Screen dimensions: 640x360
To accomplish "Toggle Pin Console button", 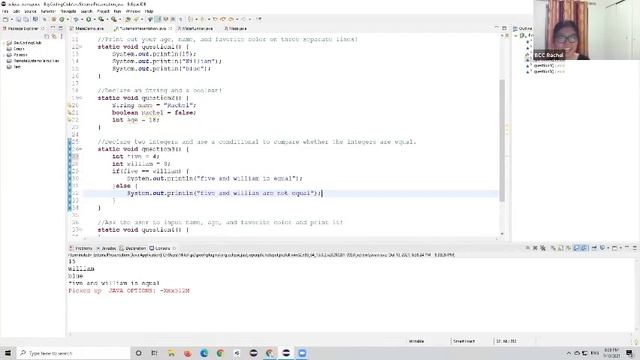I will point(594,248).
